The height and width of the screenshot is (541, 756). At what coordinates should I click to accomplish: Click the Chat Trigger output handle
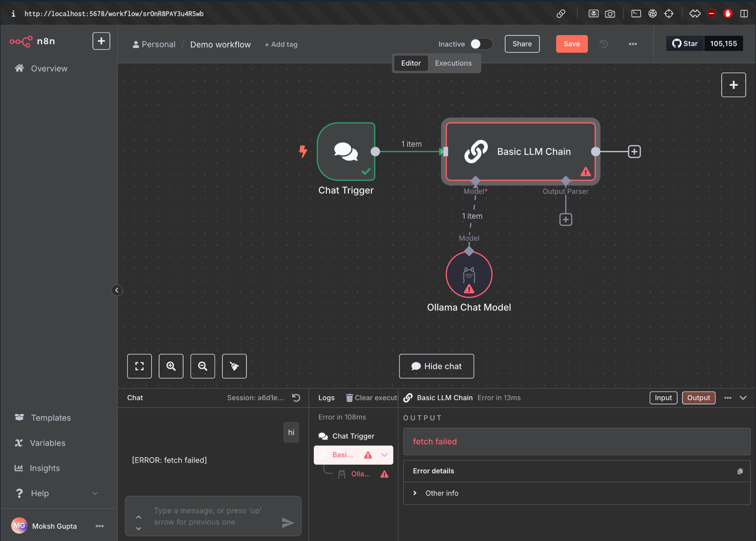tap(375, 151)
